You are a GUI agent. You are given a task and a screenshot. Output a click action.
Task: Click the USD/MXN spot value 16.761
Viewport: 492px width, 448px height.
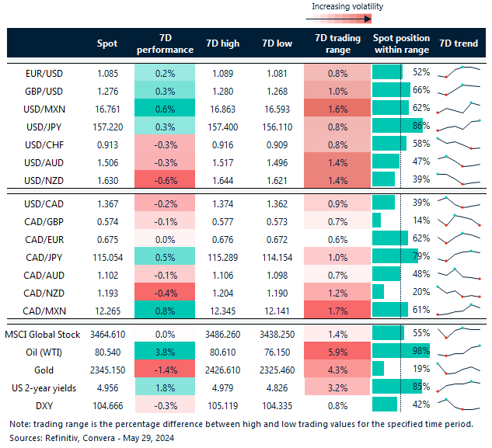pyautogui.click(x=107, y=108)
